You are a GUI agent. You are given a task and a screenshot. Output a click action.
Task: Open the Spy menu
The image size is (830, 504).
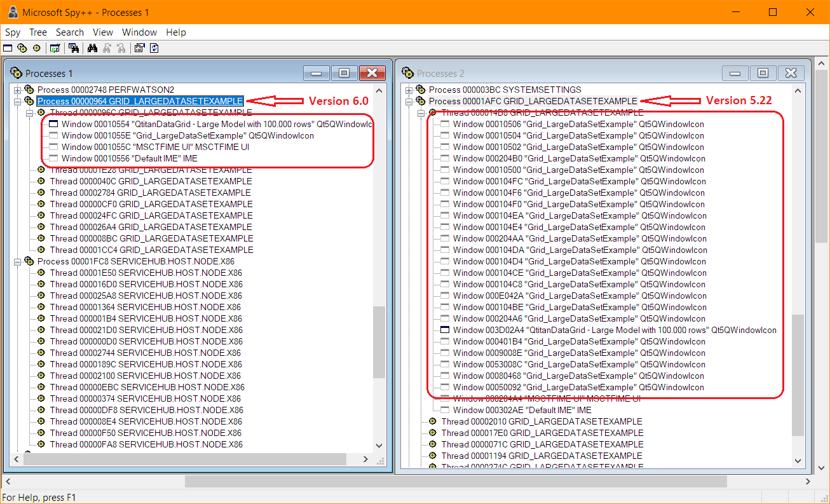13,32
